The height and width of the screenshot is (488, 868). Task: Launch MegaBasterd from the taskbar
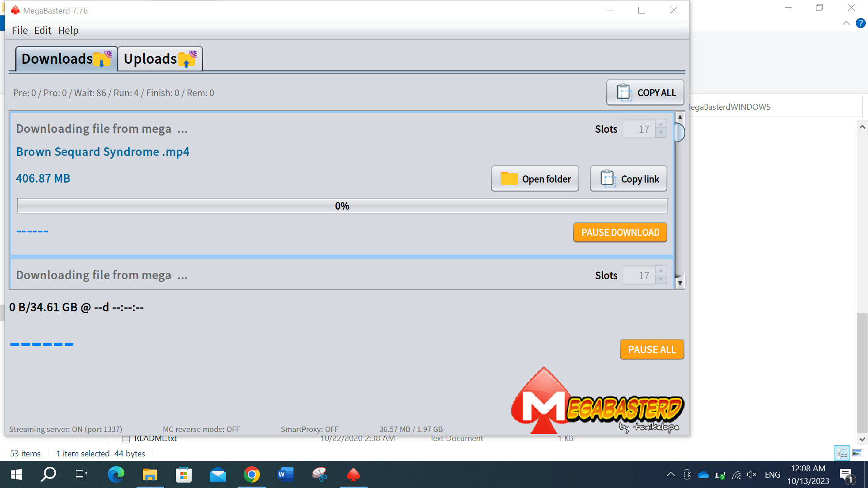pyautogui.click(x=353, y=474)
